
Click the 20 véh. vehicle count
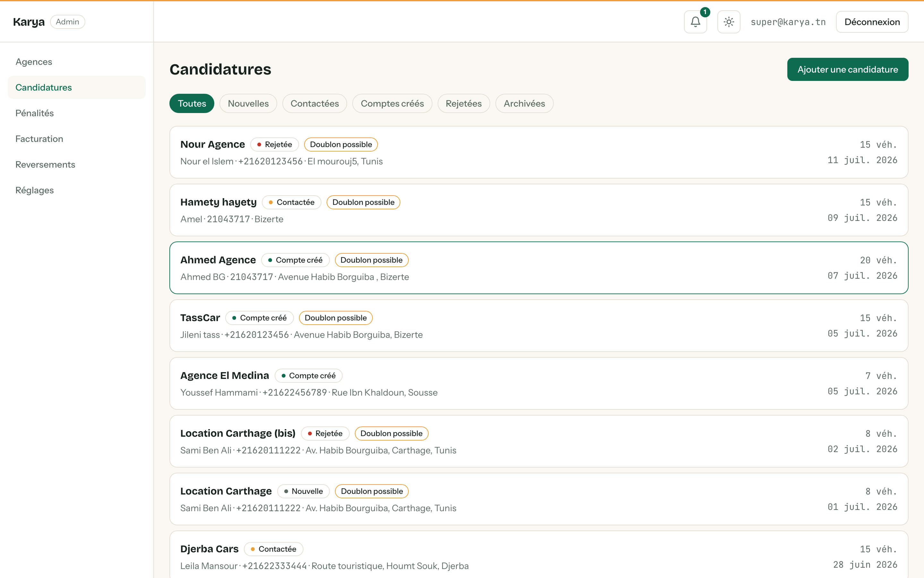pos(878,260)
